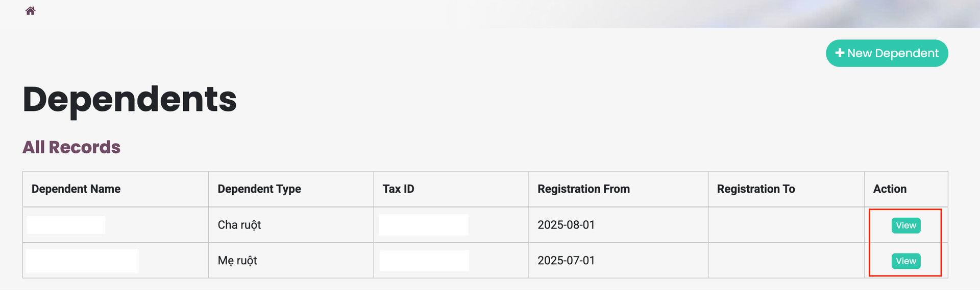Click the Registration From column header
Screen dimensions: 980x300
[583, 189]
